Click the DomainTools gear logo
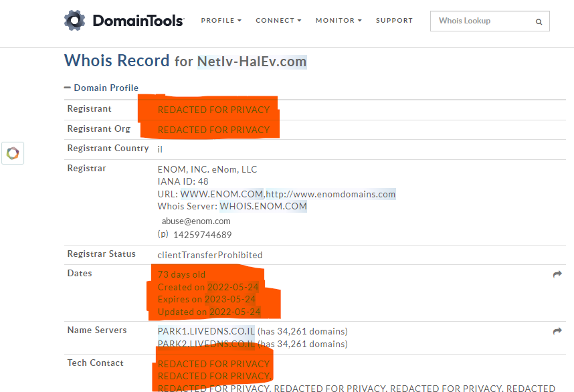Image resolution: width=574 pixels, height=392 pixels. pyautogui.click(x=75, y=21)
